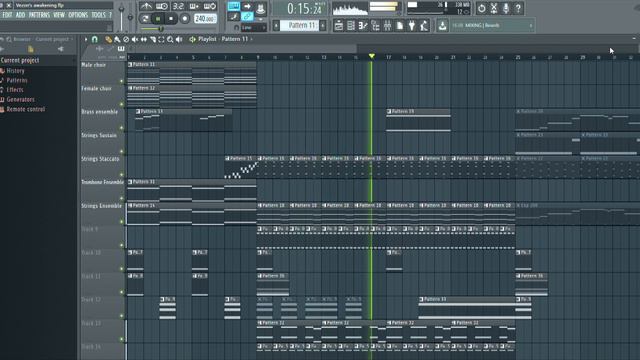Mute the Brass ensemble track
Image resolution: width=640 pixels, height=360 pixels.
pyautogui.click(x=121, y=128)
